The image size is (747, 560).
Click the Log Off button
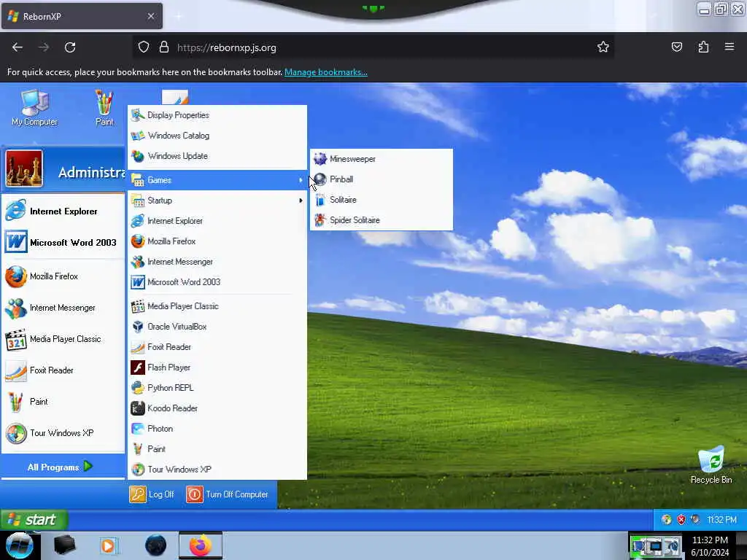(152, 494)
